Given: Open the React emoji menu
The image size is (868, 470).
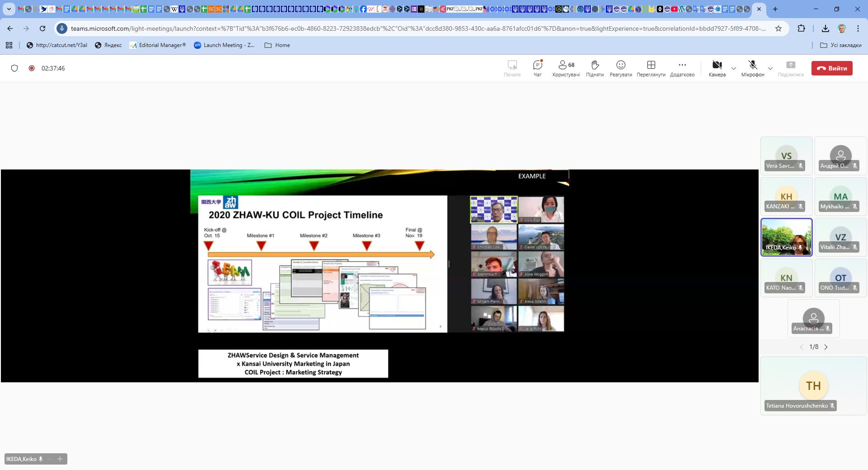Looking at the screenshot, I should [620, 68].
